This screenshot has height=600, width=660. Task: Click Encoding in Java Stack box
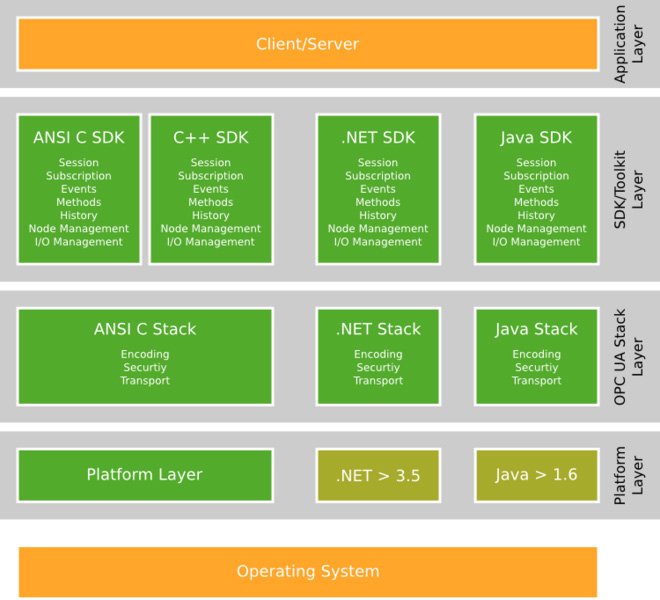(x=536, y=355)
